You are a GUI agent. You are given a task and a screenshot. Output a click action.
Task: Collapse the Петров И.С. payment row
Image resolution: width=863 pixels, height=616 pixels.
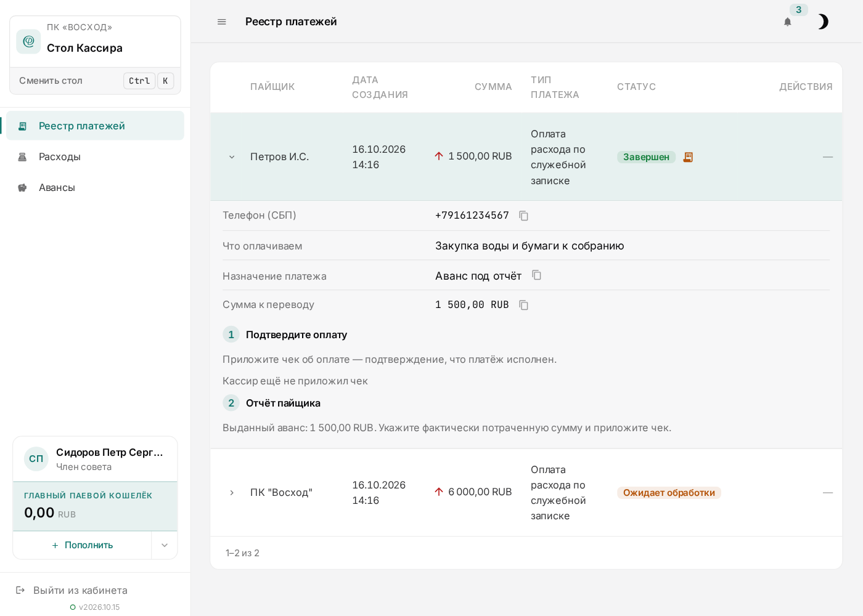click(x=232, y=157)
